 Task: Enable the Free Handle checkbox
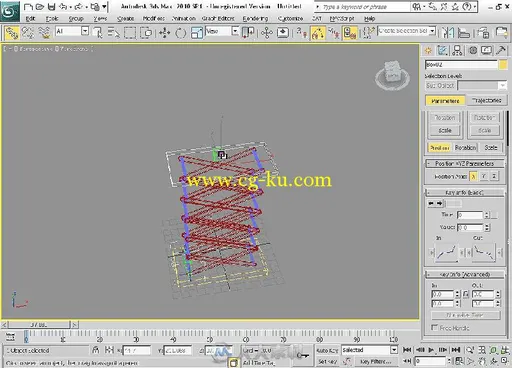[x=434, y=327]
